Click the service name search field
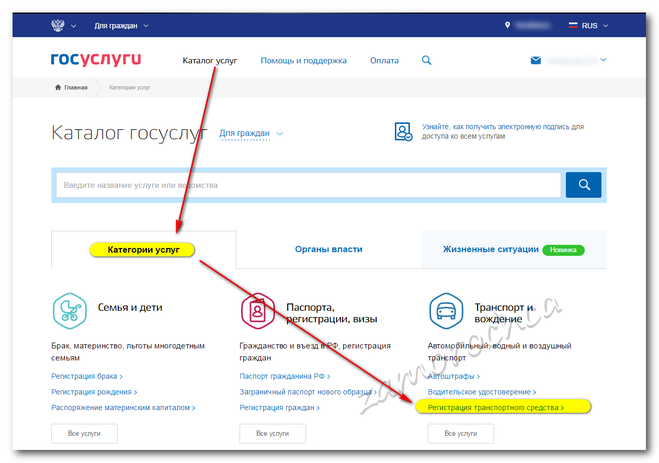The image size is (659, 463). coord(308,185)
